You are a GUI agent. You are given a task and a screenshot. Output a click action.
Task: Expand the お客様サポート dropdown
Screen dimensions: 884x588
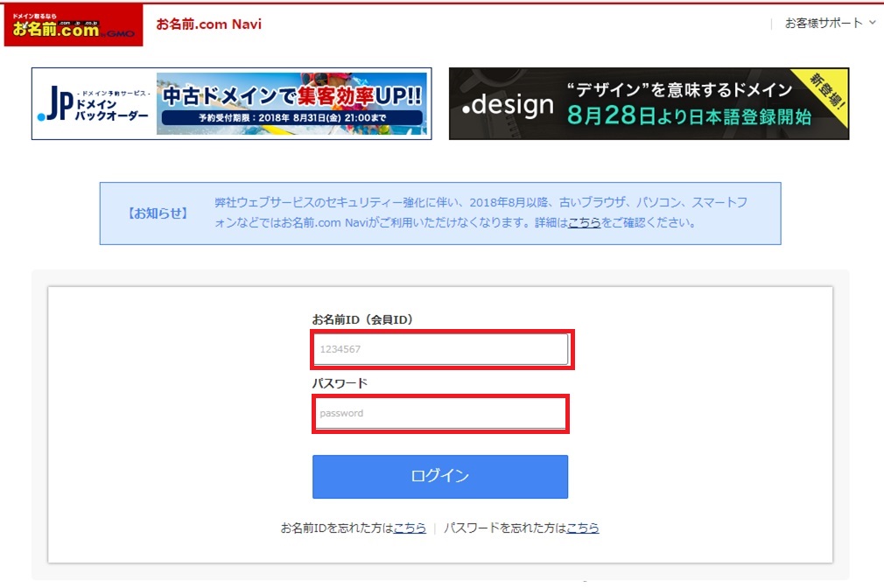pyautogui.click(x=830, y=23)
